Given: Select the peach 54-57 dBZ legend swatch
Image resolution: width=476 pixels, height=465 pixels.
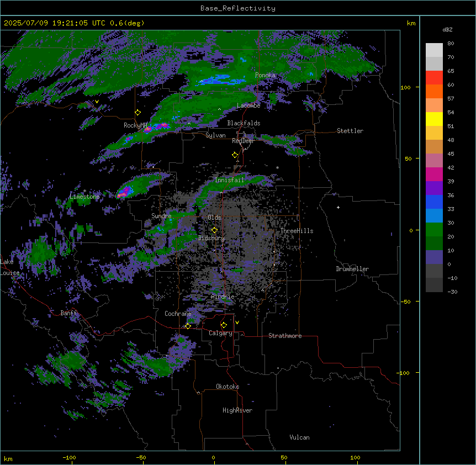Looking at the screenshot, I should click(434, 105).
